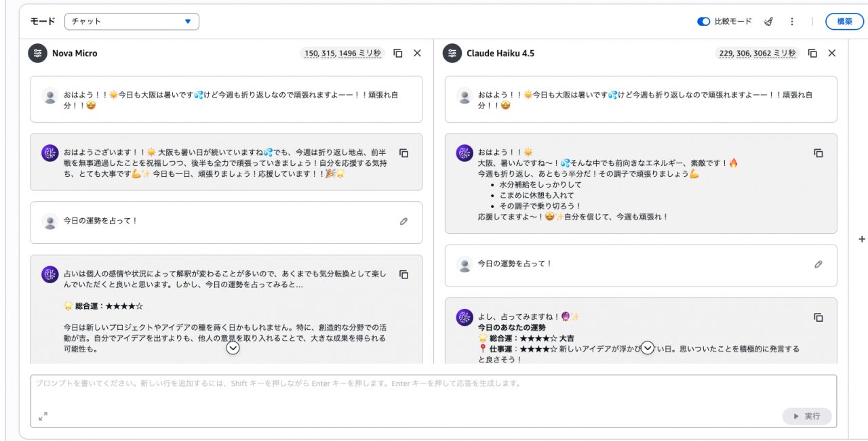
Task: Click the 実行 run button
Action: 807,416
